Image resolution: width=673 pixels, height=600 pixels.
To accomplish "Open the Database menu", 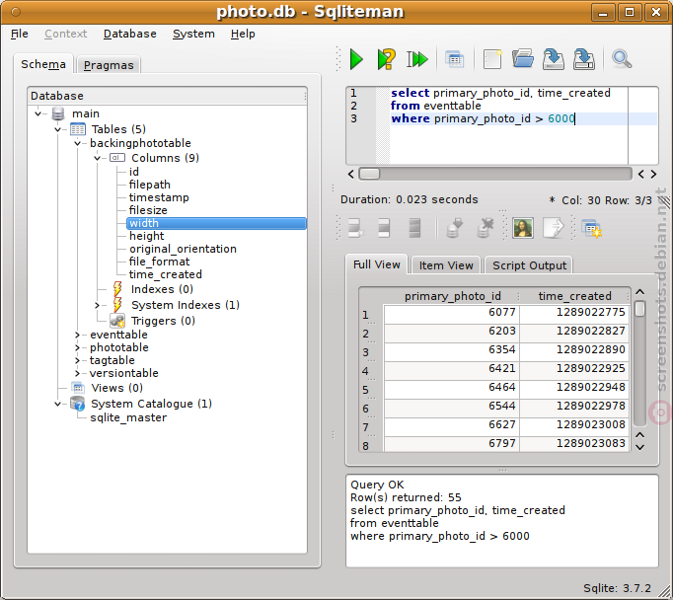I will [x=130, y=34].
